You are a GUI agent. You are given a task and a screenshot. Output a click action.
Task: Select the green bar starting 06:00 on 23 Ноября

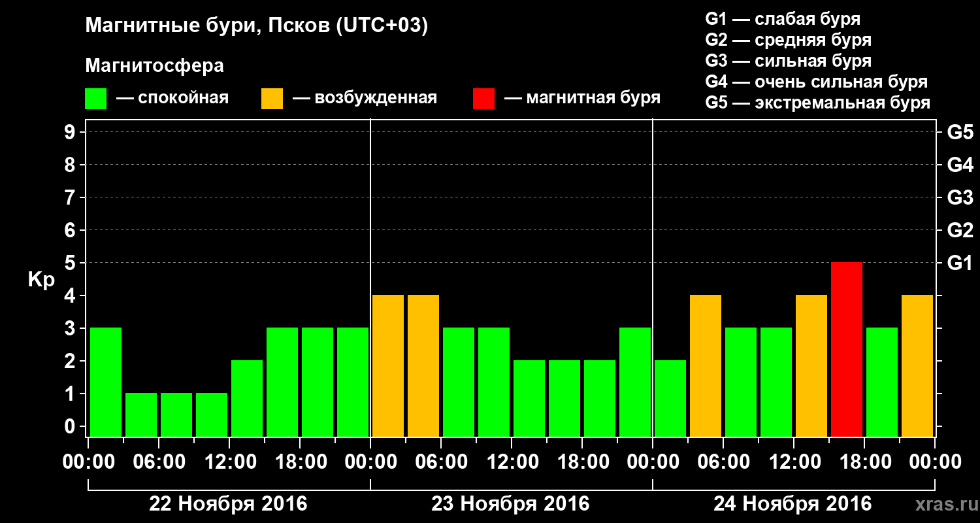pos(459,382)
